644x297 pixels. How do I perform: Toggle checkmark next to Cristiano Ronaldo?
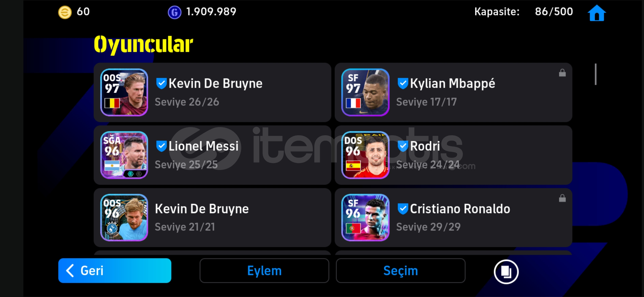403,209
